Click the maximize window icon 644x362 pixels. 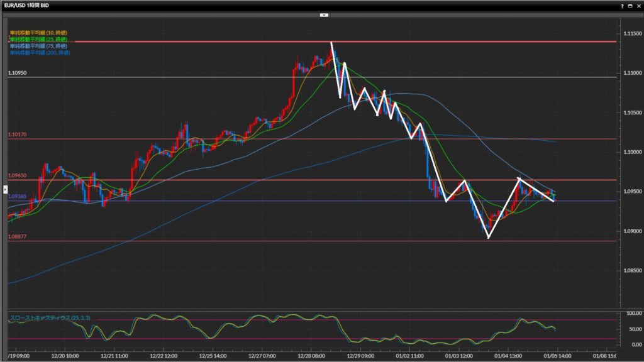630,5
